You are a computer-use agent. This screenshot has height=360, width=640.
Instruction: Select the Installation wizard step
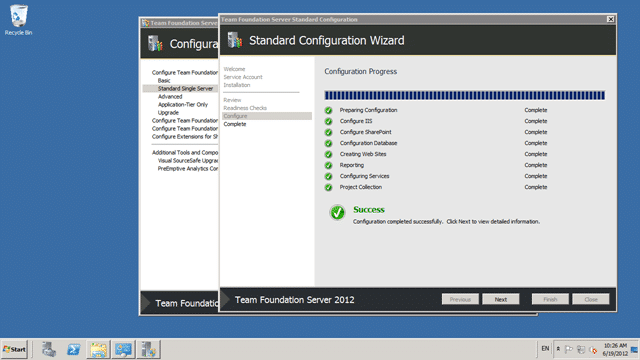[x=237, y=85]
